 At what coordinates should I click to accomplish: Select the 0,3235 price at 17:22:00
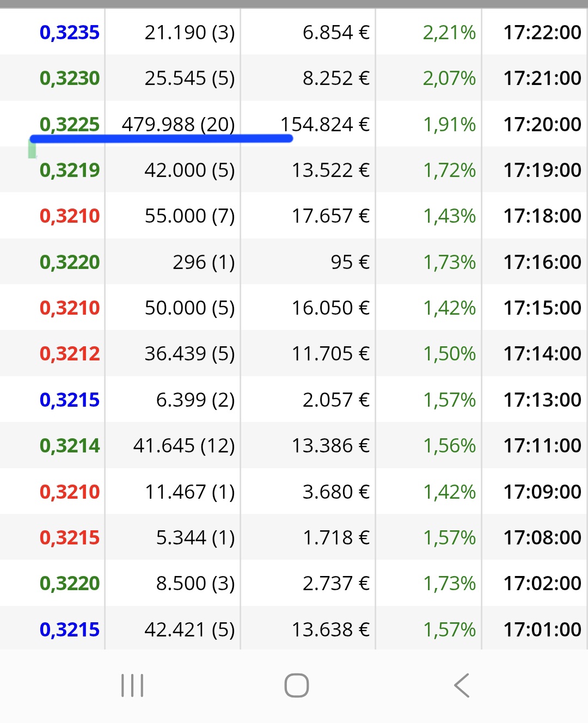click(x=70, y=33)
